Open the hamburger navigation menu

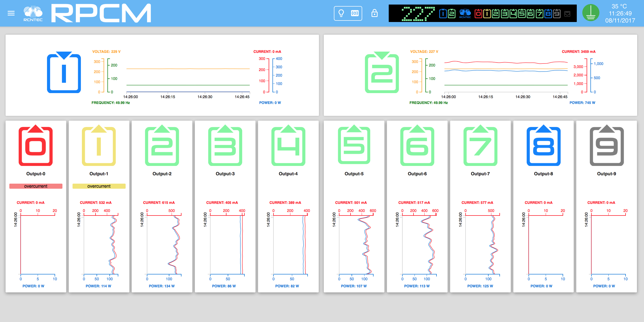click(11, 13)
